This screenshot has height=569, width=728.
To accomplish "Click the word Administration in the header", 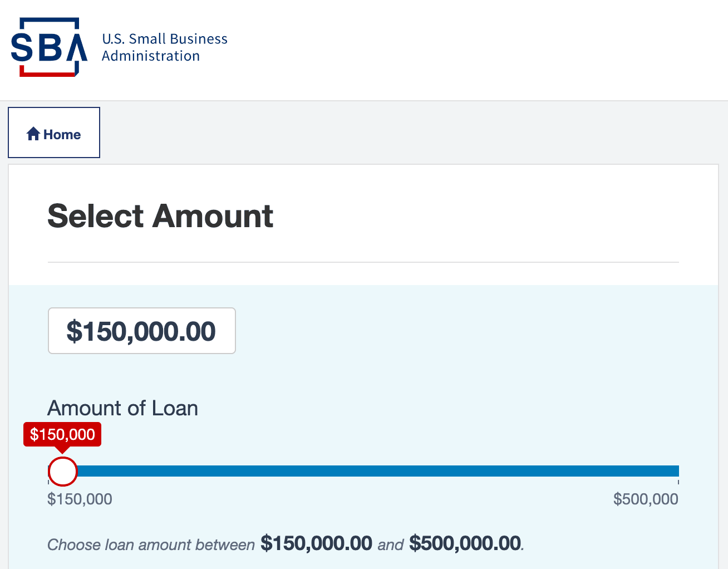I will click(151, 56).
